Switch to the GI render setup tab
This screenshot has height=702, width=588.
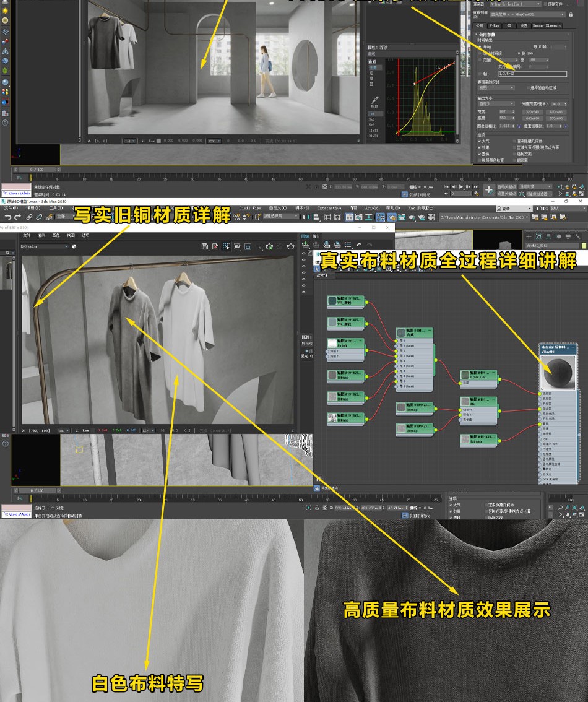509,25
